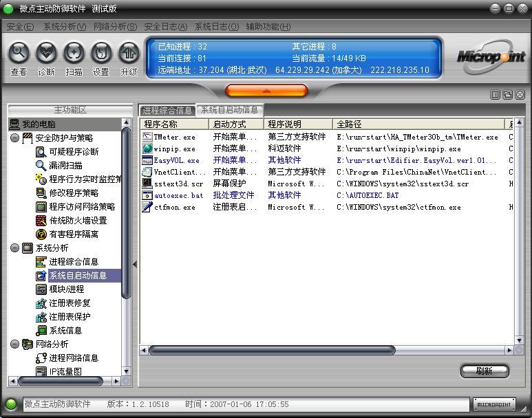532x418 pixels.
Task: Collapse the top panel with orange arrow button
Action: click(266, 91)
